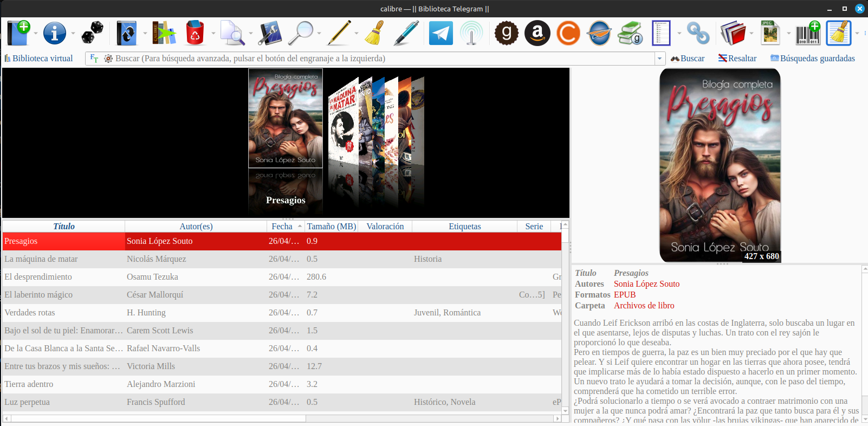The width and height of the screenshot is (868, 426).
Task: Open the calibre library shelf icon
Action: coord(164,33)
